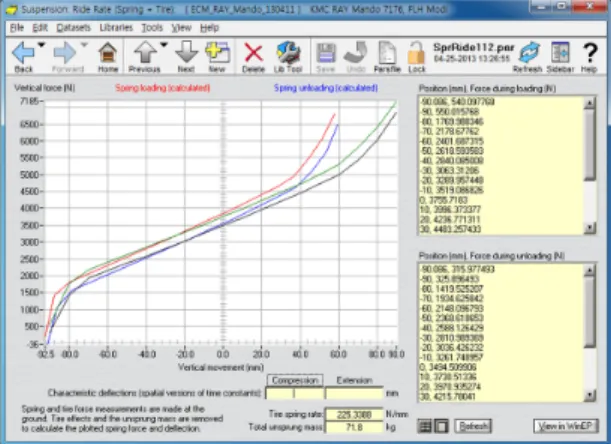
Task: Click the loading table scrollbar thumb
Action: click(590, 145)
